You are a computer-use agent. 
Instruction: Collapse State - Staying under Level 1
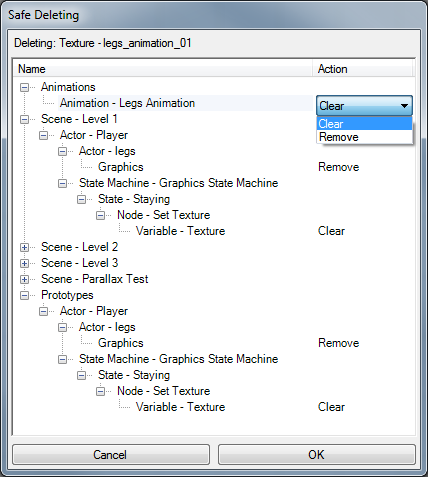pos(82,200)
